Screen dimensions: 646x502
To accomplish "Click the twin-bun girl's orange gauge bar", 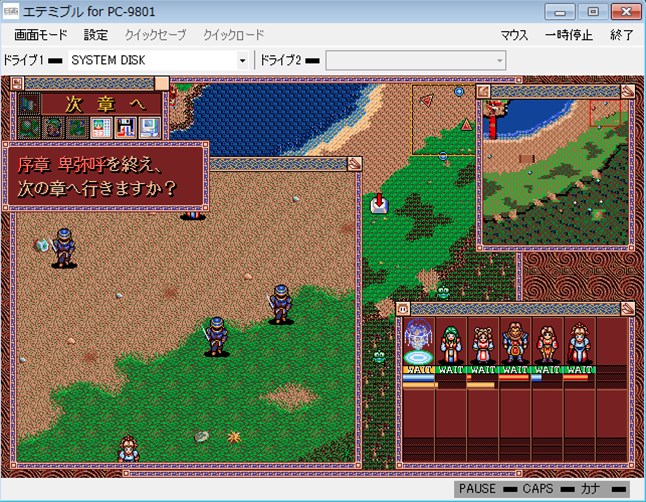I will 481,385.
